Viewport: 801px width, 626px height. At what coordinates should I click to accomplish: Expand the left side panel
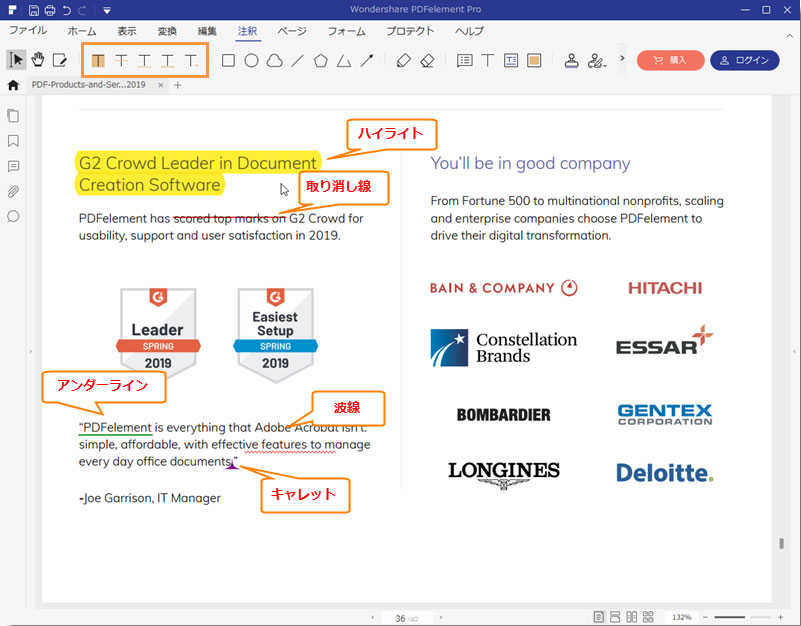[31, 352]
